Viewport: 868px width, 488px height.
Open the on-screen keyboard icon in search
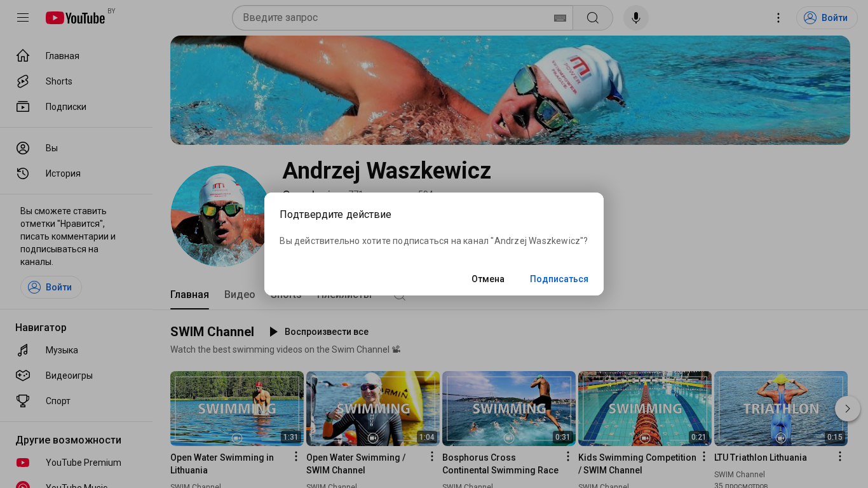pyautogui.click(x=560, y=18)
